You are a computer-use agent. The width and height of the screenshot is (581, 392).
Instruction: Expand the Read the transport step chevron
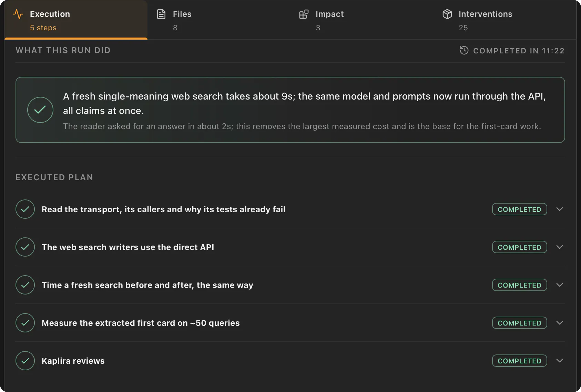coord(560,209)
